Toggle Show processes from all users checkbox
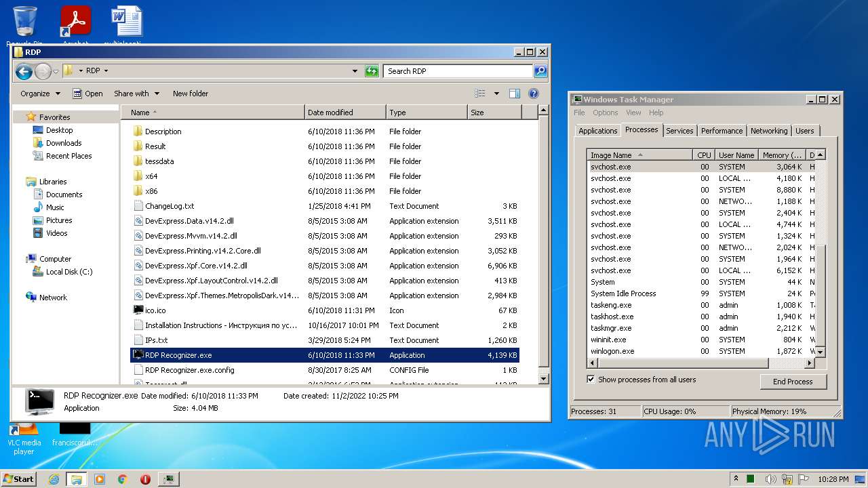This screenshot has width=868, height=488. [x=591, y=380]
